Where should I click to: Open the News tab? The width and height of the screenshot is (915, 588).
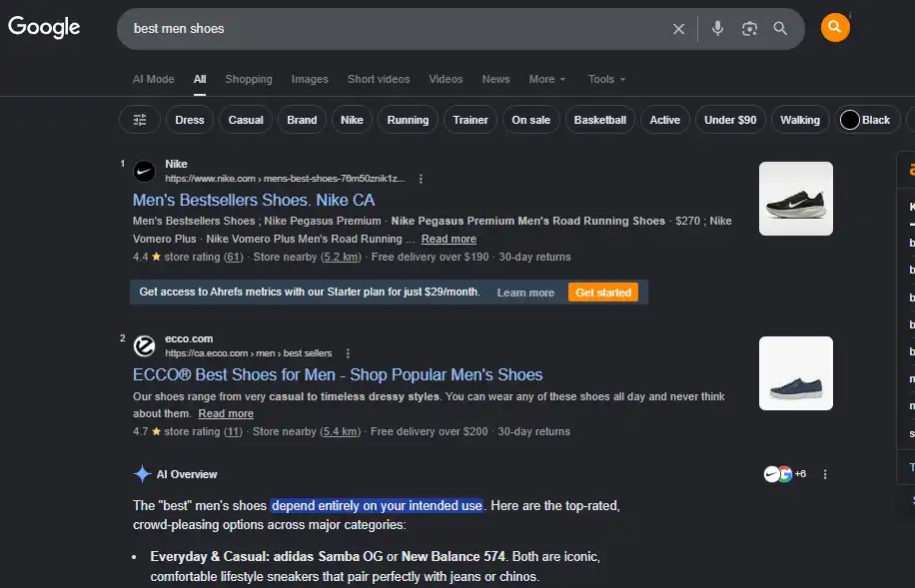point(496,79)
